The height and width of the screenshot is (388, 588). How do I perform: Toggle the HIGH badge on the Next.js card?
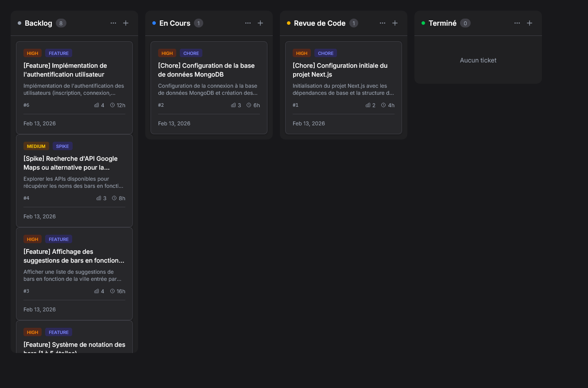(x=302, y=53)
